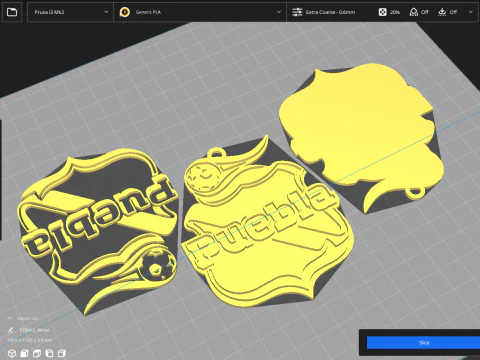Expand the print settings panel chevron

coord(470,12)
